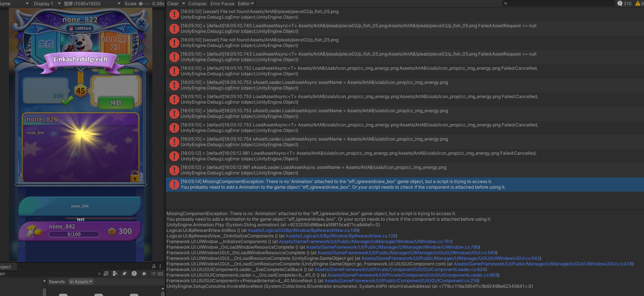
Task: Open the Project panel three-dot menu
Action: [160, 266]
